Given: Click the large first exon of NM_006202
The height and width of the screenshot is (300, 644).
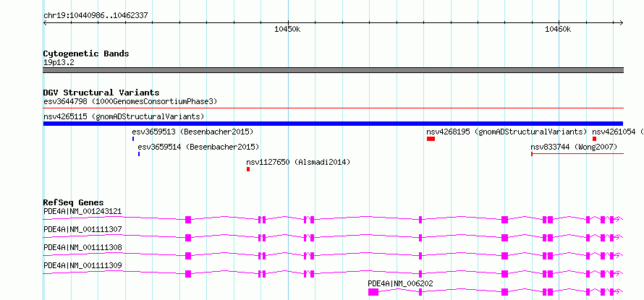Looking at the screenshot, I should coord(373,292).
